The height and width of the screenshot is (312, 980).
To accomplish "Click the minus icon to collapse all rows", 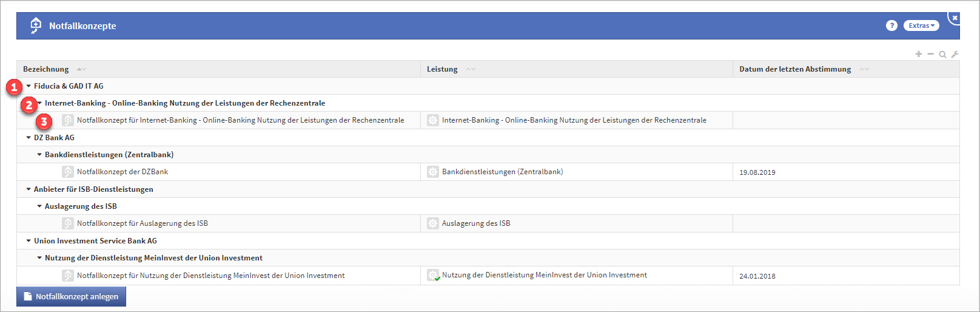I will (930, 54).
